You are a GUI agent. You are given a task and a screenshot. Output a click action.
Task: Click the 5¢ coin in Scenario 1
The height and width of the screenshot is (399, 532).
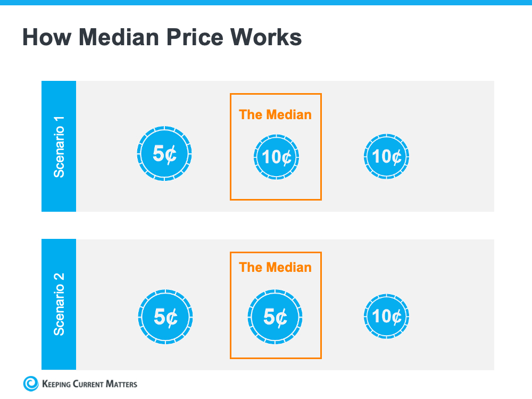pos(165,154)
